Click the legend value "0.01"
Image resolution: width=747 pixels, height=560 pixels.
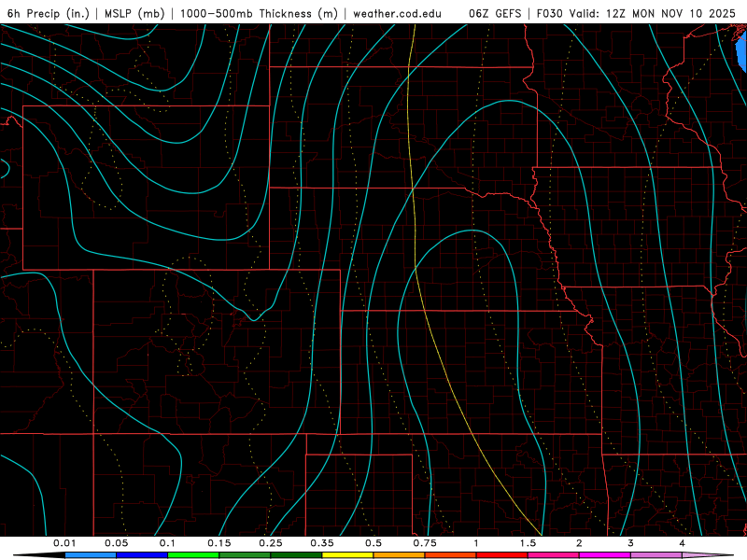coord(64,543)
